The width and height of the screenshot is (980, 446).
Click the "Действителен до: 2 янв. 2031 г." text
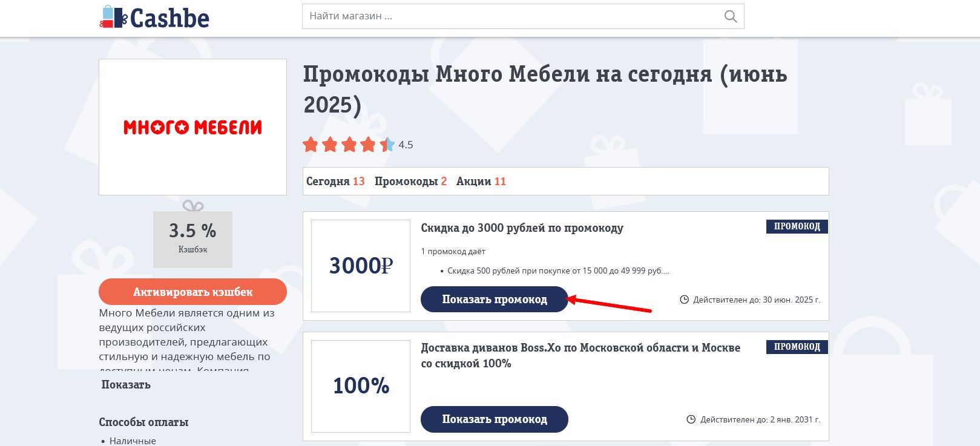coord(760,419)
